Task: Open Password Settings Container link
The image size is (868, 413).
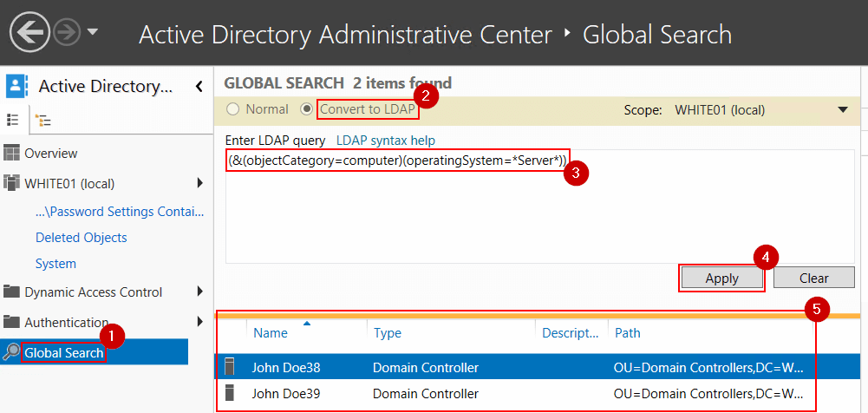Action: (120, 212)
